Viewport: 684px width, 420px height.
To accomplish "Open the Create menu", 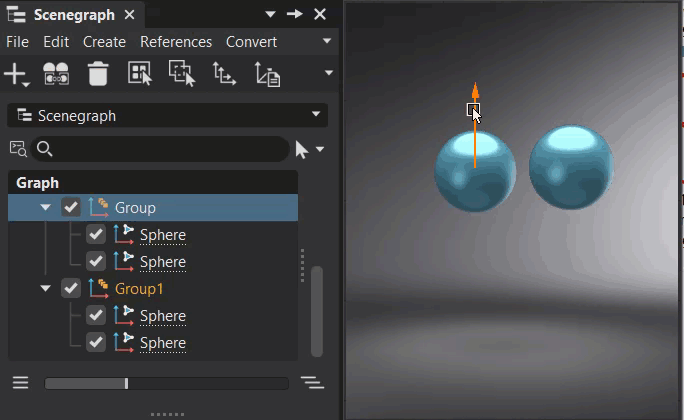I will coord(104,42).
